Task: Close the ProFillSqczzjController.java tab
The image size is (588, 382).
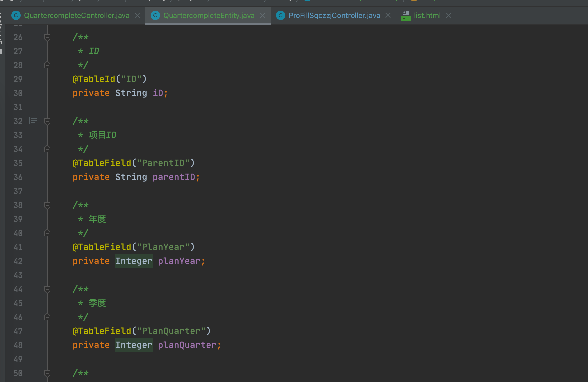Action: [388, 16]
